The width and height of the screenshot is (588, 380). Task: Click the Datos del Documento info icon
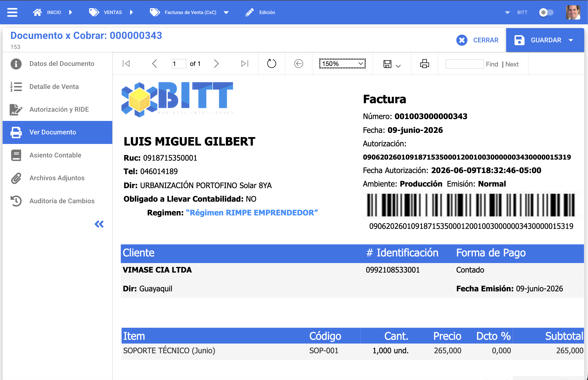(x=16, y=64)
